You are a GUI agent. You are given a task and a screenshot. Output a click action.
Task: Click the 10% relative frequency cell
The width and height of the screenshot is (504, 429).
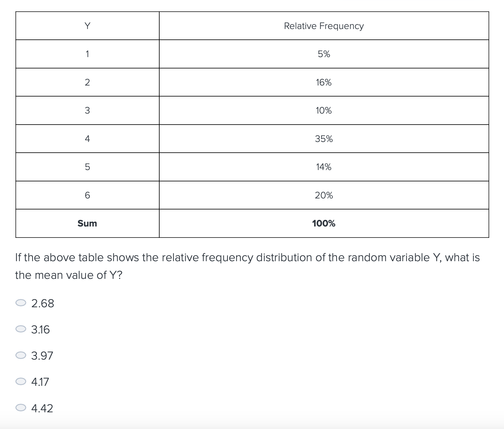[324, 110]
